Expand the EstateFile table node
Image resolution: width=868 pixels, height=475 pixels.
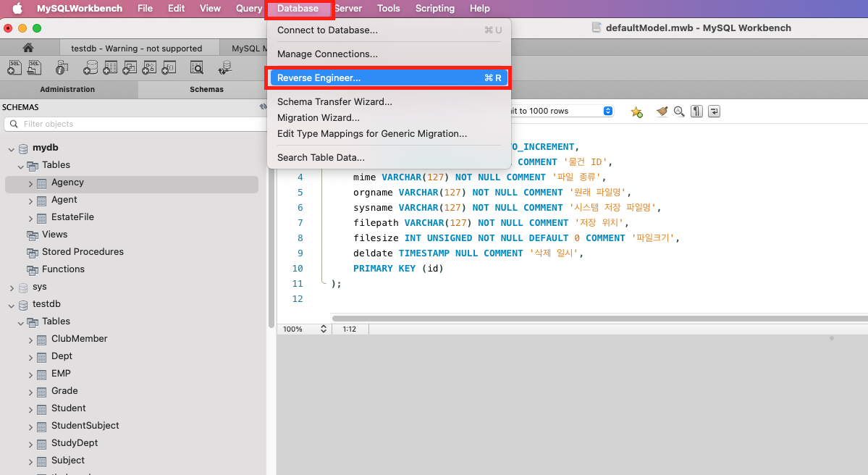[30, 218]
